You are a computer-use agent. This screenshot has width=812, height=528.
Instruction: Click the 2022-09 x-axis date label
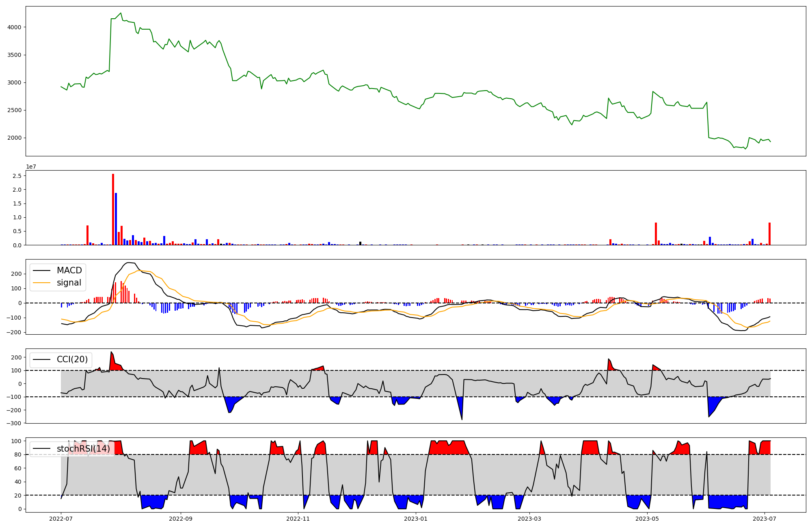click(180, 519)
